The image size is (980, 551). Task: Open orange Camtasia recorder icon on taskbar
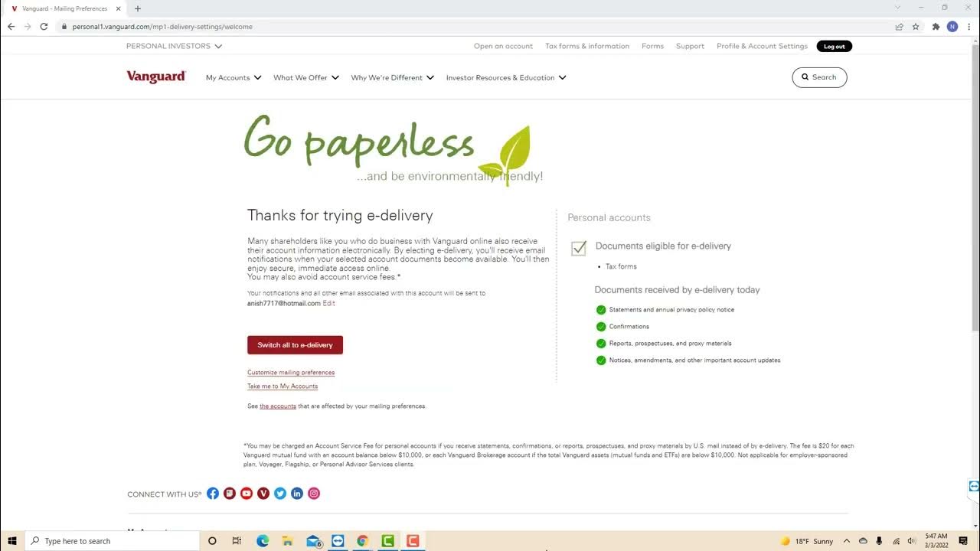point(413,541)
